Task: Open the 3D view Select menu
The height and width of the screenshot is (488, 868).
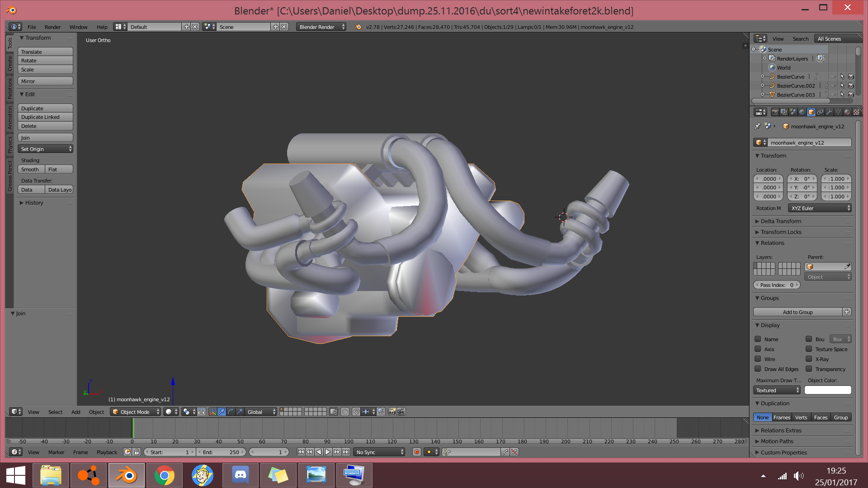Action: 55,412
